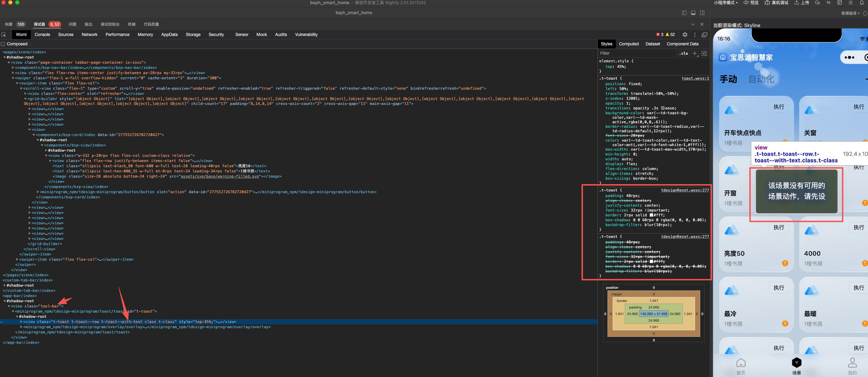Viewport: 868px width, 377px height.
Task: Click the element inspector picker icon
Action: click(x=4, y=35)
